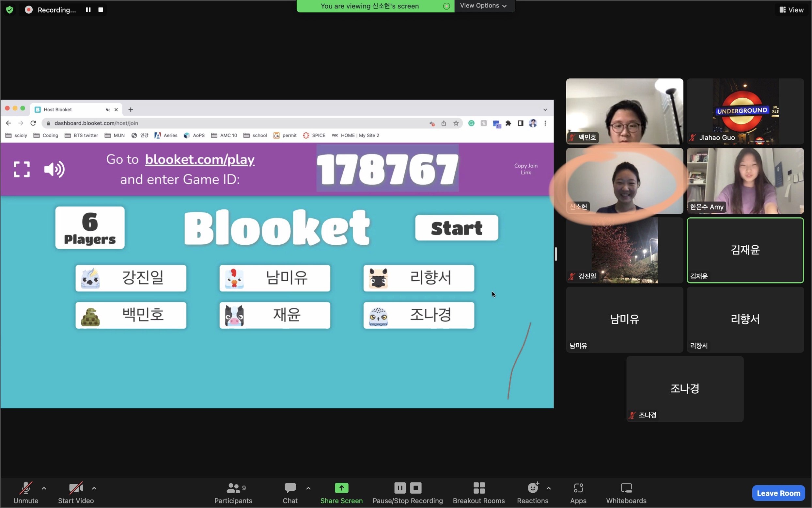
Task: Click the Leave Room button
Action: [778, 493]
